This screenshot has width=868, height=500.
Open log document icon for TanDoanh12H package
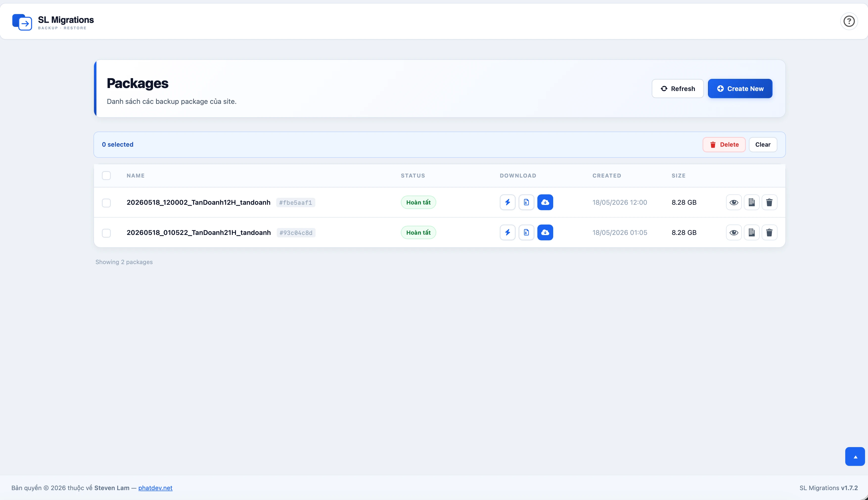point(752,202)
